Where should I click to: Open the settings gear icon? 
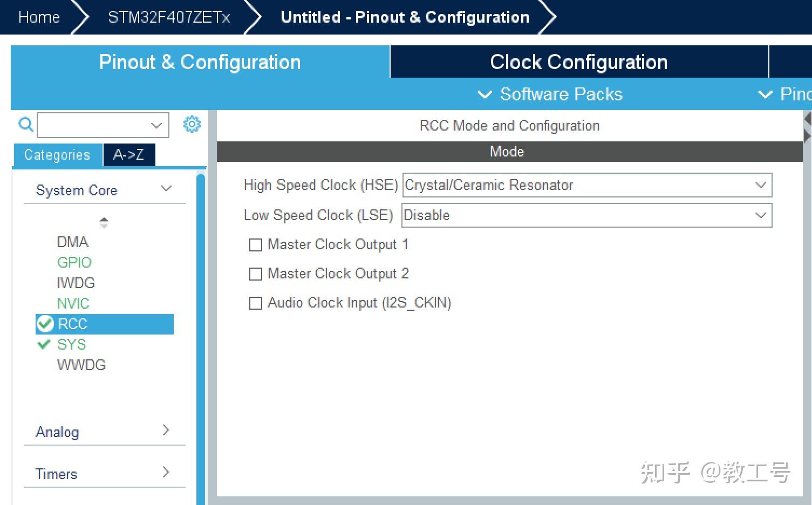point(192,124)
